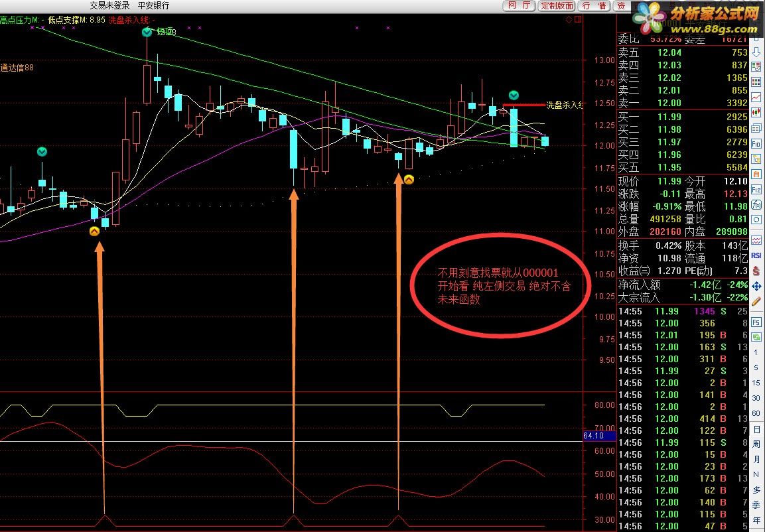This screenshot has height=532, width=765.
Task: Select the candlestick chart icon in sidebar
Action: click(756, 113)
